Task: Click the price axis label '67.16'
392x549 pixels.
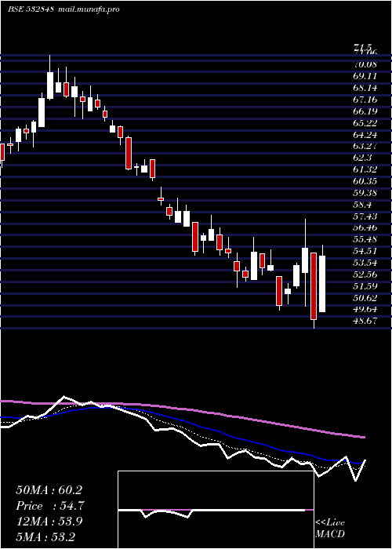Action: [365, 100]
